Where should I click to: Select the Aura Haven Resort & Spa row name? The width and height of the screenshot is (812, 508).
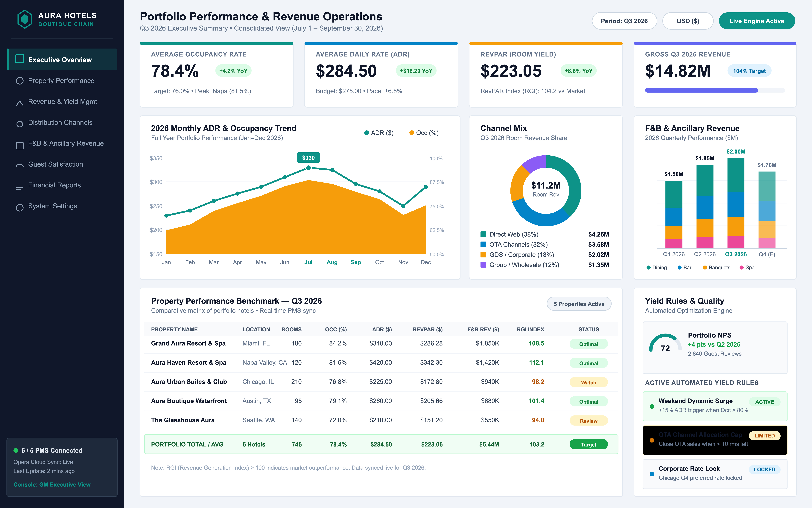click(189, 363)
